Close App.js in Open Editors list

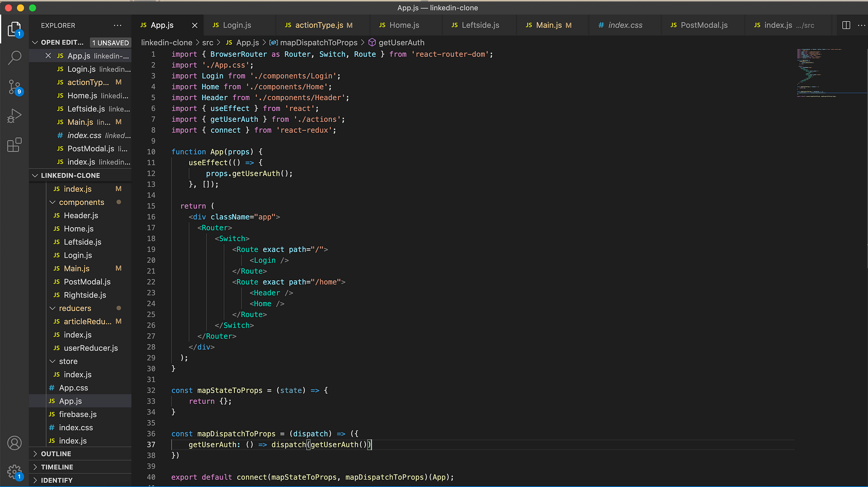click(x=48, y=56)
